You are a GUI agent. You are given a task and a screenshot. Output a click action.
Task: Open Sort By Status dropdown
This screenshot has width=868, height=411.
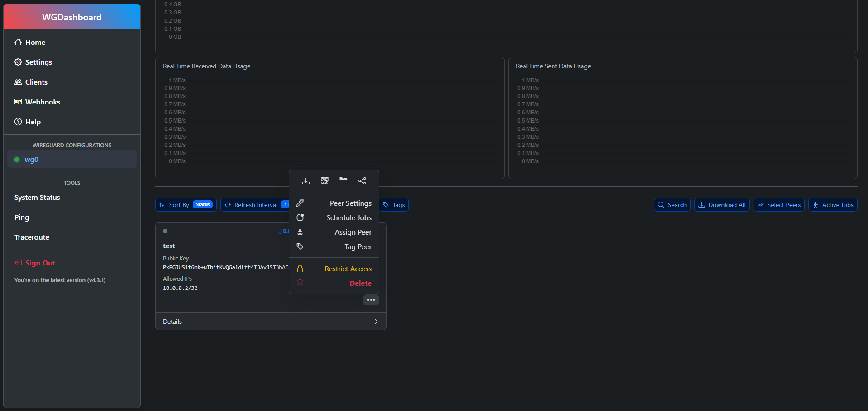pos(186,205)
